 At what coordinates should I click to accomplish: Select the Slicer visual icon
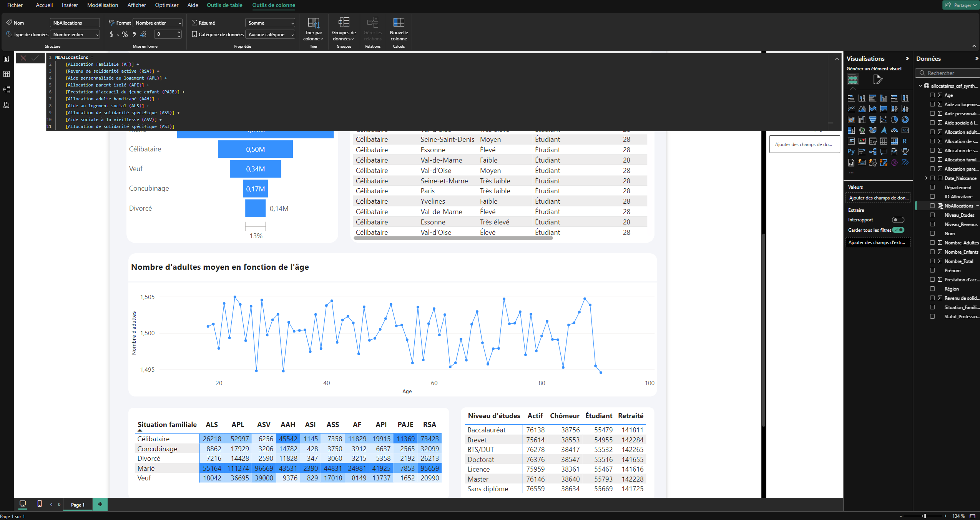pyautogui.click(x=873, y=141)
